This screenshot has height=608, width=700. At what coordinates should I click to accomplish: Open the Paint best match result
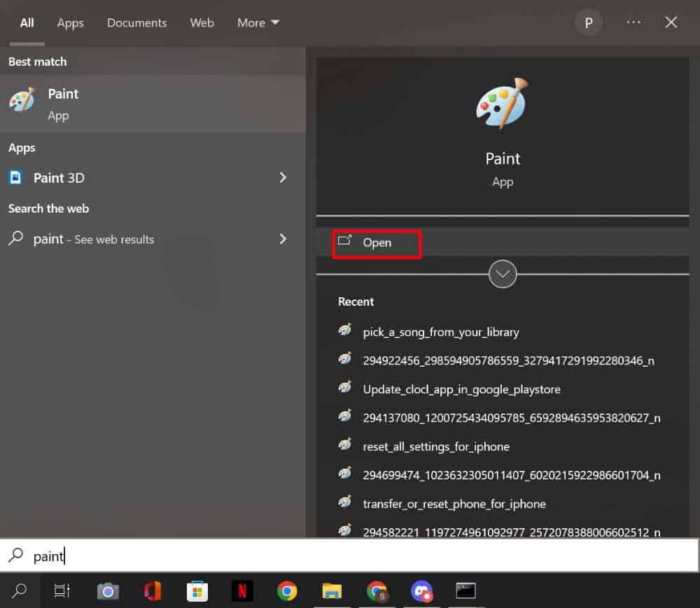pos(153,104)
